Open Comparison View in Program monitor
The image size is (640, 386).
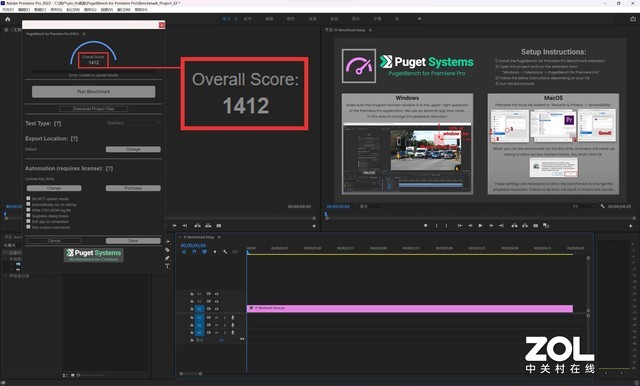point(546,225)
